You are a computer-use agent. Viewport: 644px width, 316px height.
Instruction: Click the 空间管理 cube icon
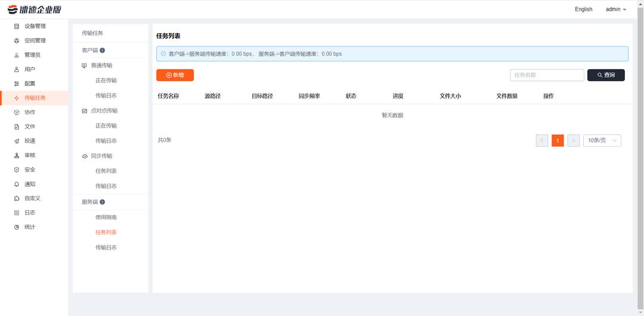pos(17,41)
